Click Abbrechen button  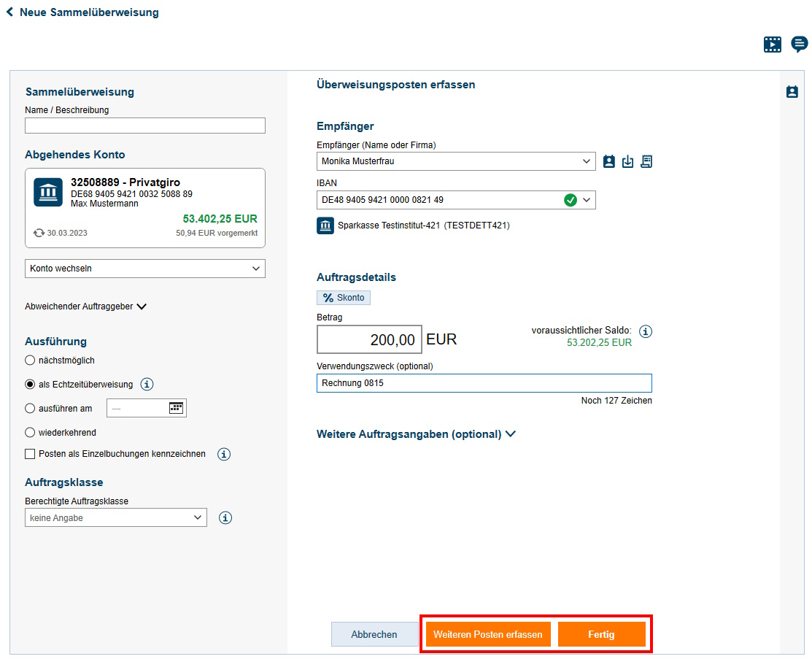tap(374, 634)
